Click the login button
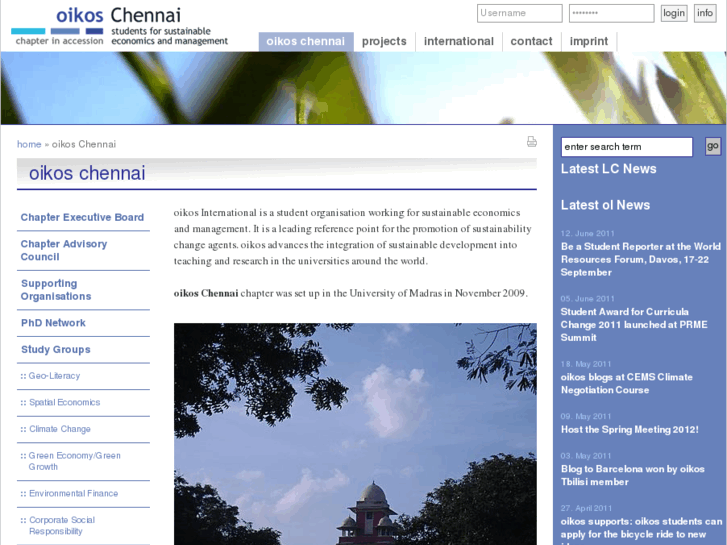 [673, 13]
